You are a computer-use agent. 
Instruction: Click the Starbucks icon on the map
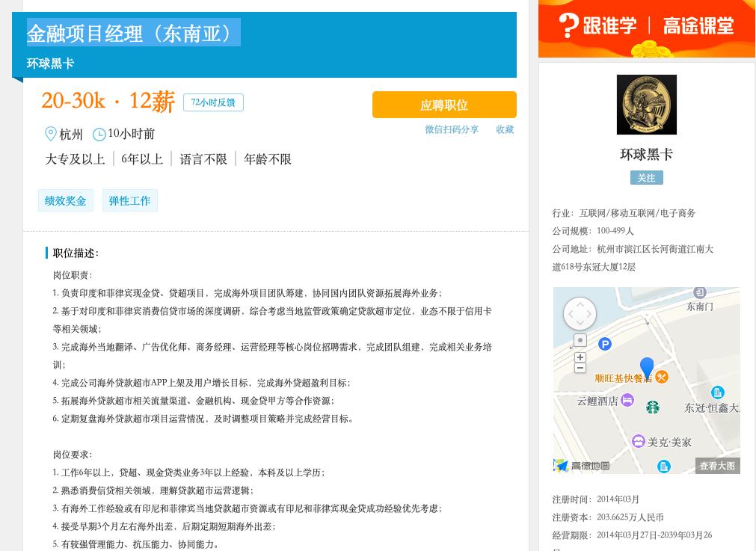point(653,407)
